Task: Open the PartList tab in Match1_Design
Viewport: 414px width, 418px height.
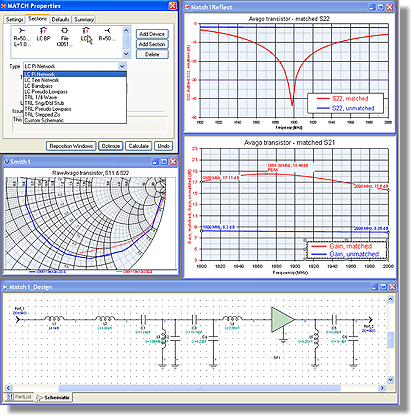Action: point(20,397)
